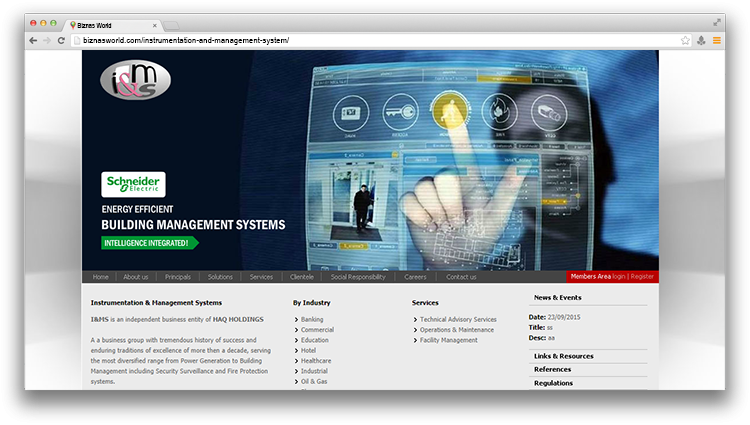Expand the References section
The height and width of the screenshot is (425, 750).
552,369
